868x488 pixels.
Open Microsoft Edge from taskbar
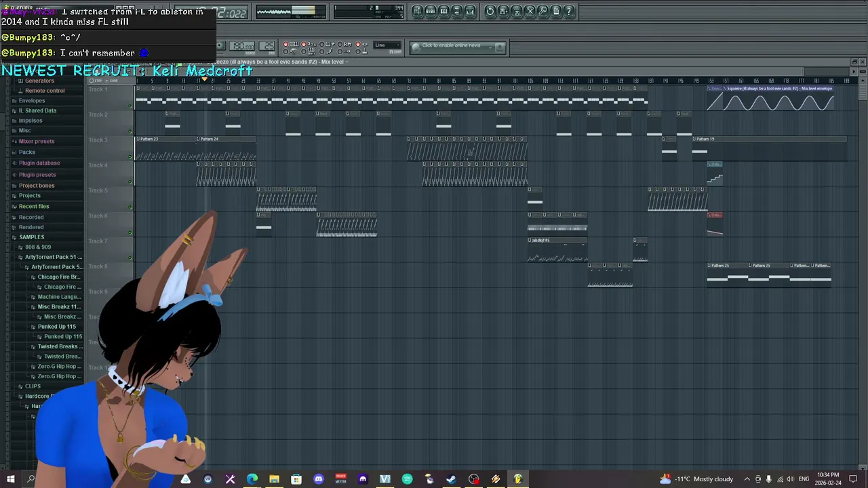click(x=252, y=479)
